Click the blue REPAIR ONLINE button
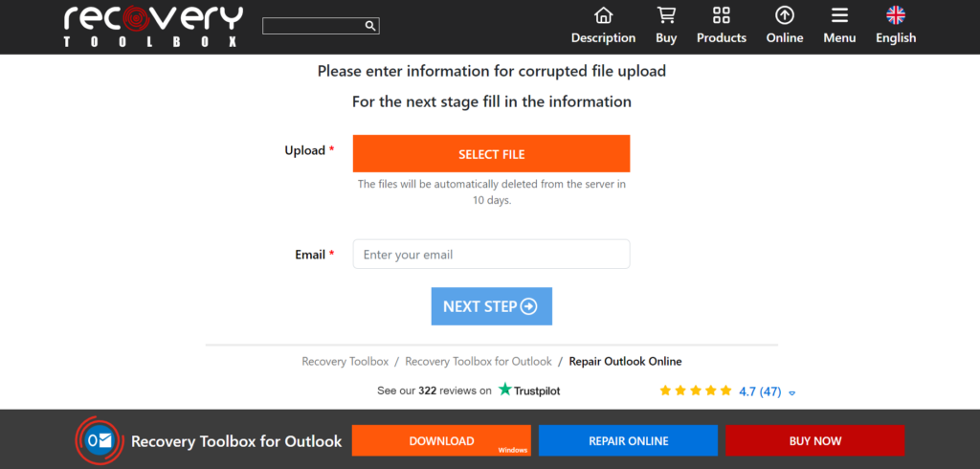Image resolution: width=980 pixels, height=469 pixels. point(628,441)
